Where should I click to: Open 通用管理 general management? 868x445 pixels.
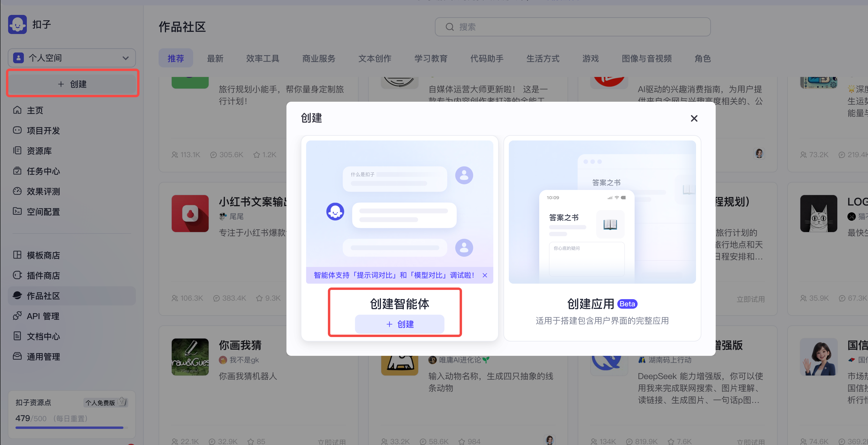[x=44, y=356]
